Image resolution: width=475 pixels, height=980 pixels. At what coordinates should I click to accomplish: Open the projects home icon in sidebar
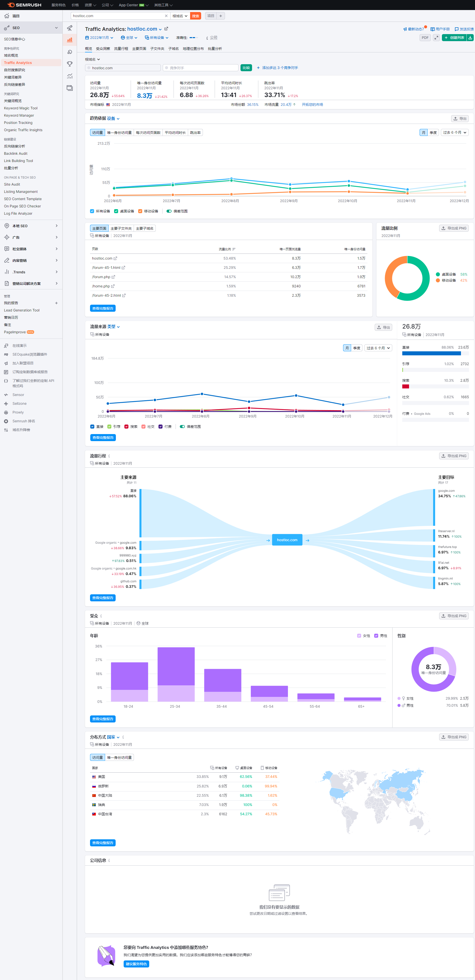pos(7,16)
